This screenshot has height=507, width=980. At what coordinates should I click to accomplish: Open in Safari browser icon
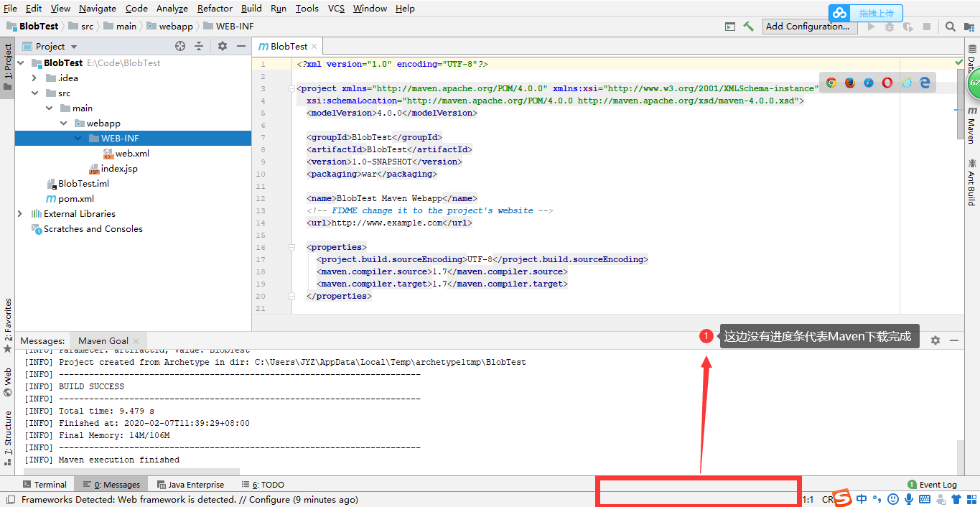tap(869, 83)
